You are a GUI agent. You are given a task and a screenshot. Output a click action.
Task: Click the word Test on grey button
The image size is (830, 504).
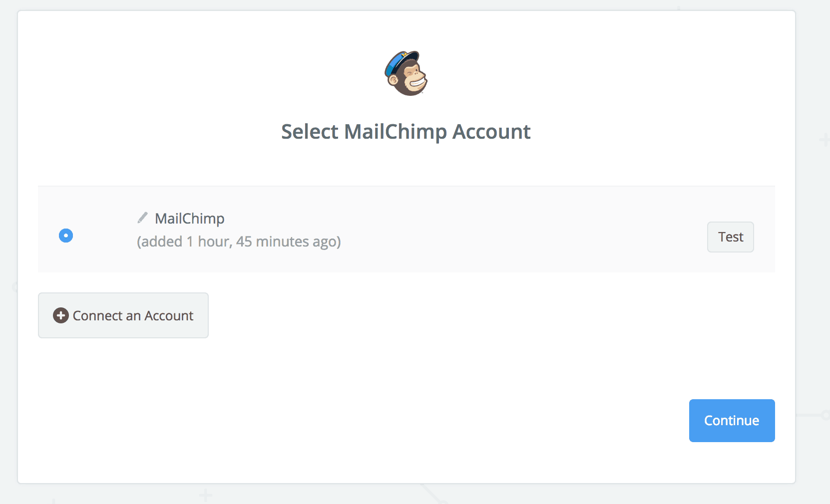[731, 237]
